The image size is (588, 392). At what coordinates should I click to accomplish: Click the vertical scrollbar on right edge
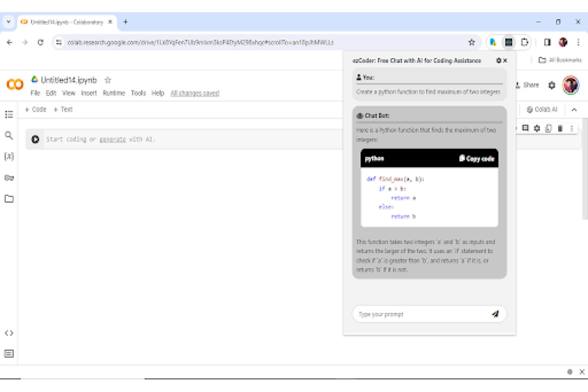(585, 169)
